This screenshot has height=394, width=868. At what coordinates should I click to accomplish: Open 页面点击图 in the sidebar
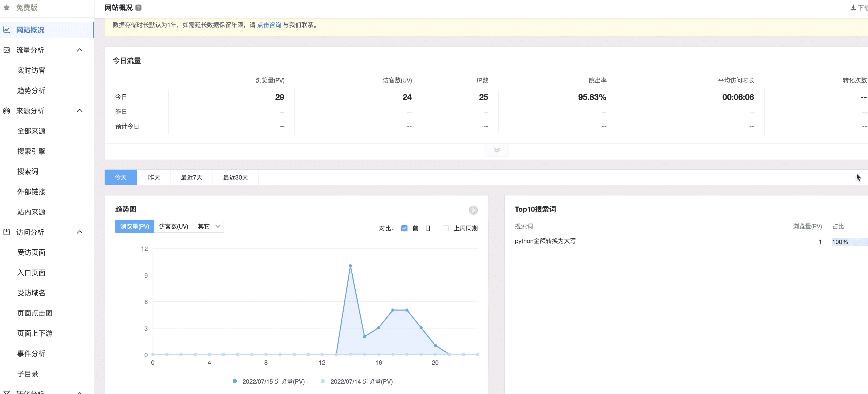click(35, 313)
